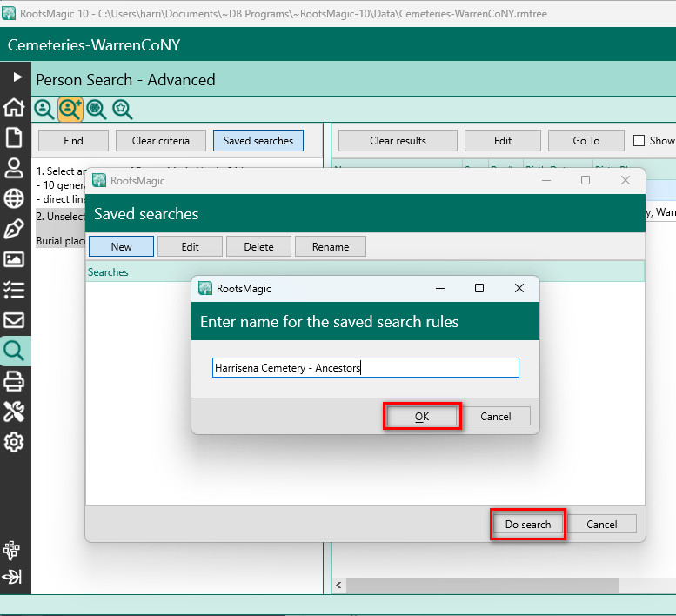
Task: Click the horizontal scrollbar left arrow
Action: tap(338, 585)
